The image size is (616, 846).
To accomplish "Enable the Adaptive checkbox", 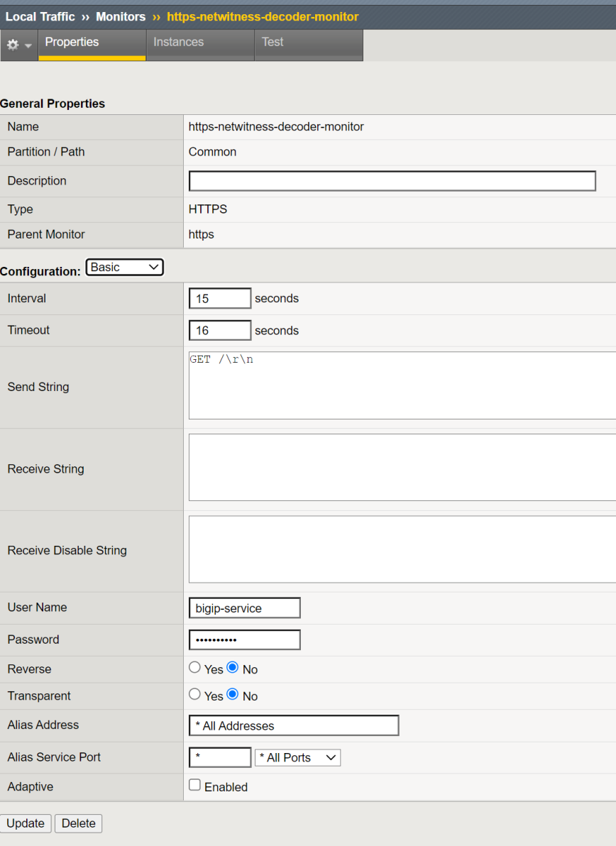I will tap(194, 786).
